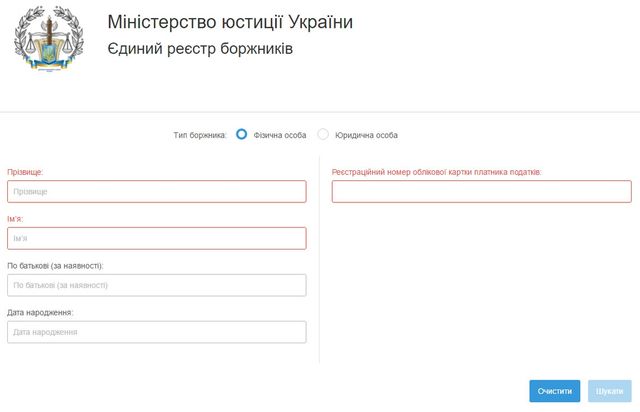Click the 'Дата народження:' field label
Screen dimensions: 640x412
40,312
